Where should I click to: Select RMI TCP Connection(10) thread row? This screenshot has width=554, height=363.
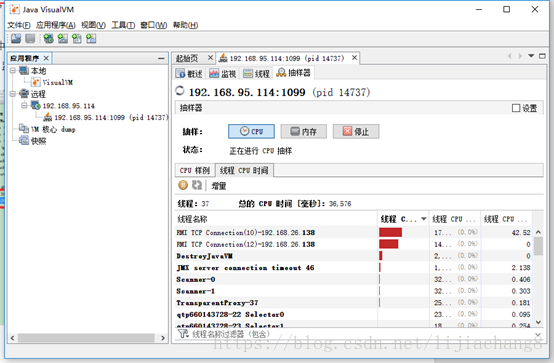(x=353, y=233)
